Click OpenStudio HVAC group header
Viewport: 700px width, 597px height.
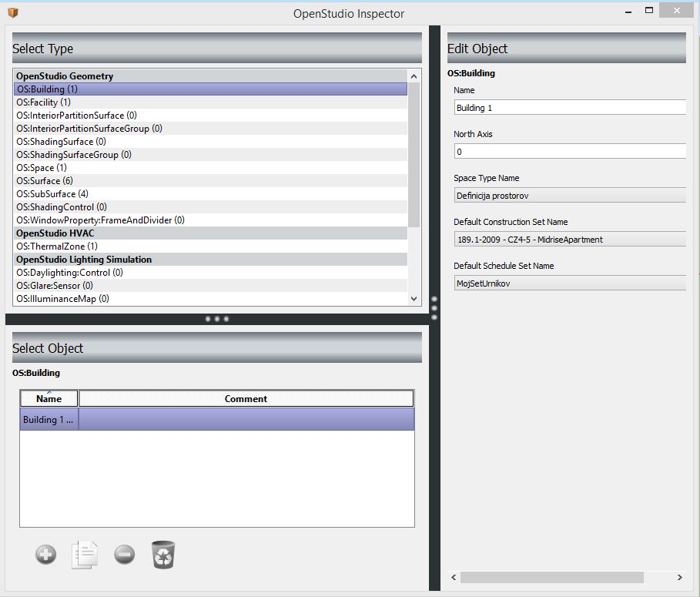coord(211,233)
